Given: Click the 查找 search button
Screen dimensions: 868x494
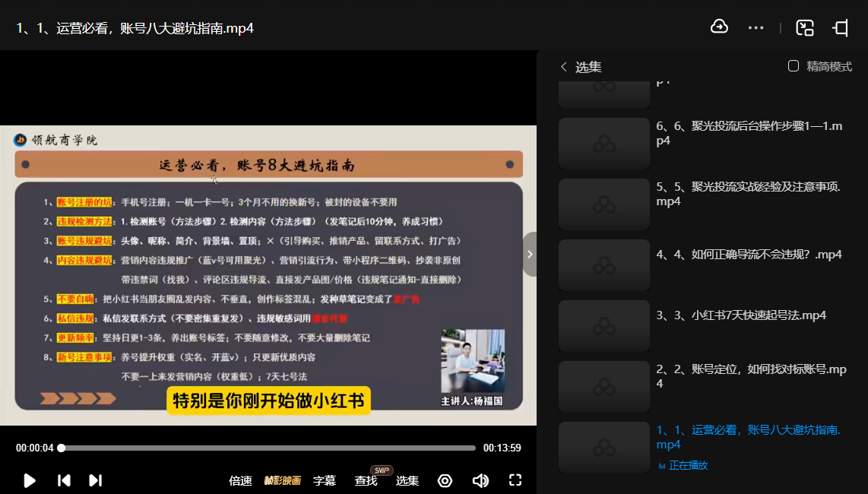Looking at the screenshot, I should (x=366, y=480).
